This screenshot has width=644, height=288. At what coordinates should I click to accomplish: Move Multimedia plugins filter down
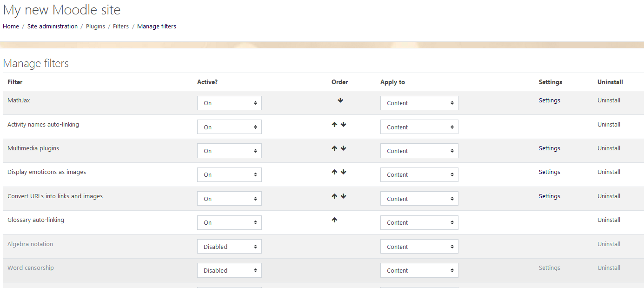click(344, 148)
